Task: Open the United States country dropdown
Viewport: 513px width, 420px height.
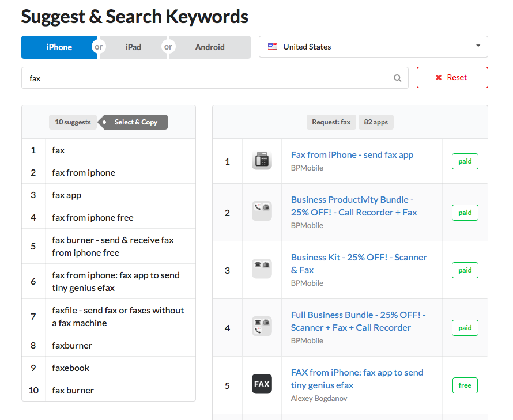Action: [373, 47]
